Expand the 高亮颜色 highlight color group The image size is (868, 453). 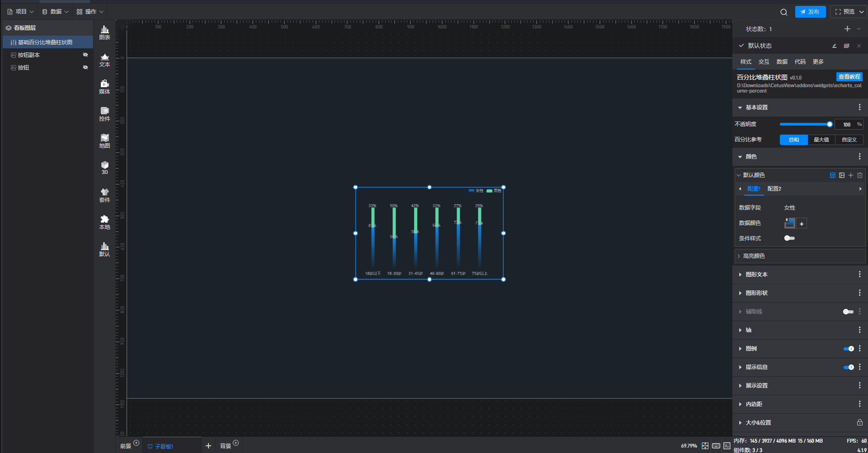[x=754, y=256]
